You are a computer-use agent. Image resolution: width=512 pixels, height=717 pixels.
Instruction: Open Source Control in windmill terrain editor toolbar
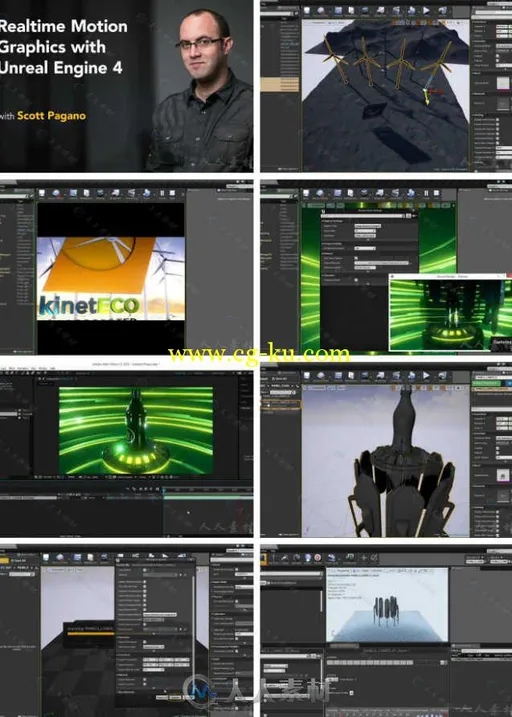point(321,10)
